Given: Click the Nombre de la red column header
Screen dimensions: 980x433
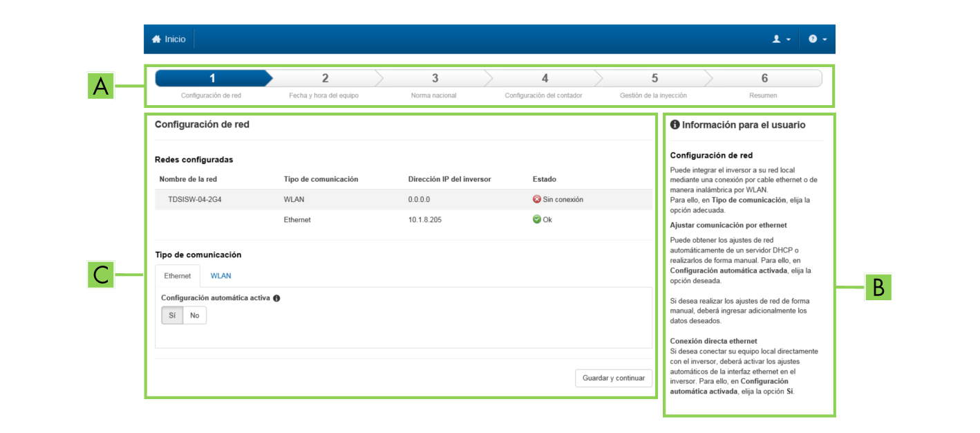Looking at the screenshot, I should (x=188, y=179).
